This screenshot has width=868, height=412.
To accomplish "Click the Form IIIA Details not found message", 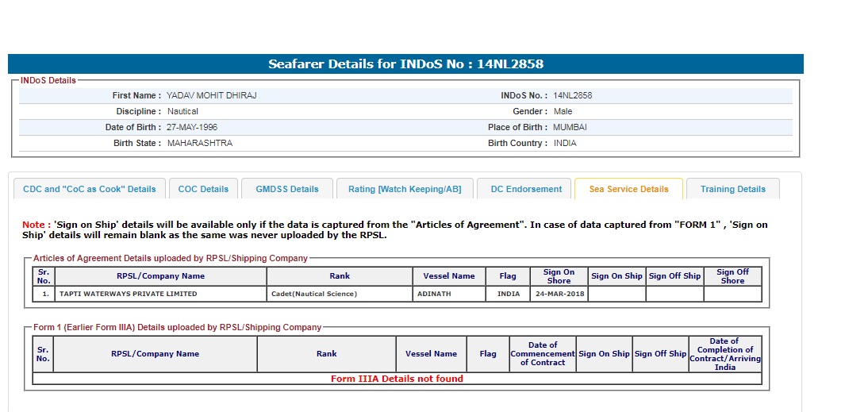I will click(397, 379).
